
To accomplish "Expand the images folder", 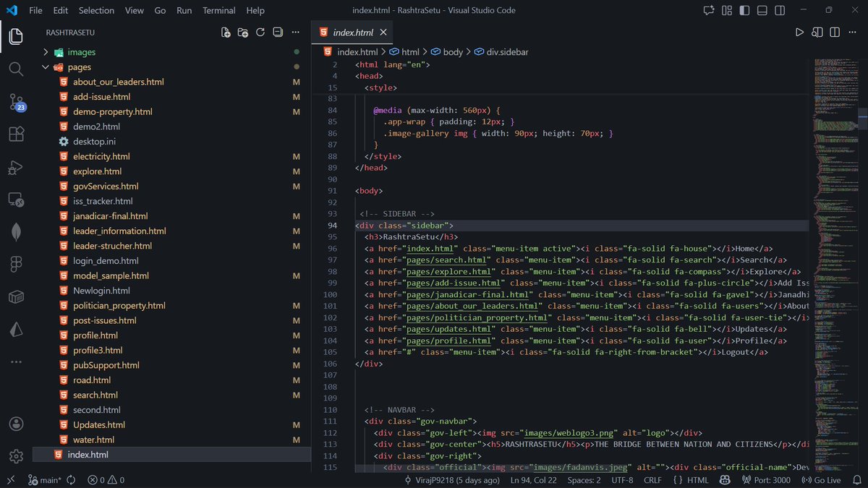I will [x=171, y=52].
